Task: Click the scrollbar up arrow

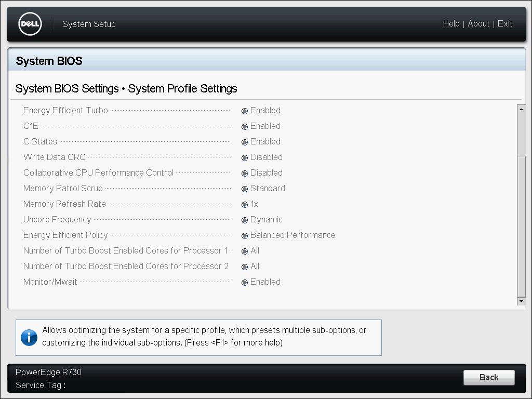Action: coord(521,109)
